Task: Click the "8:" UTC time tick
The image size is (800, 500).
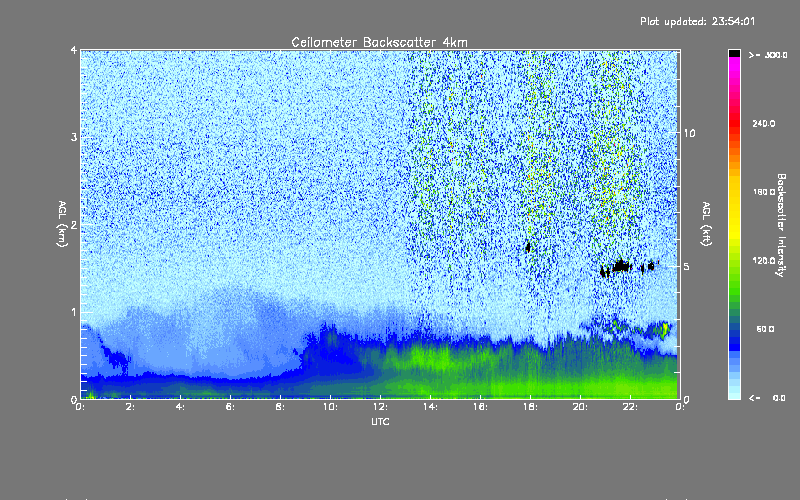Action: click(x=281, y=407)
